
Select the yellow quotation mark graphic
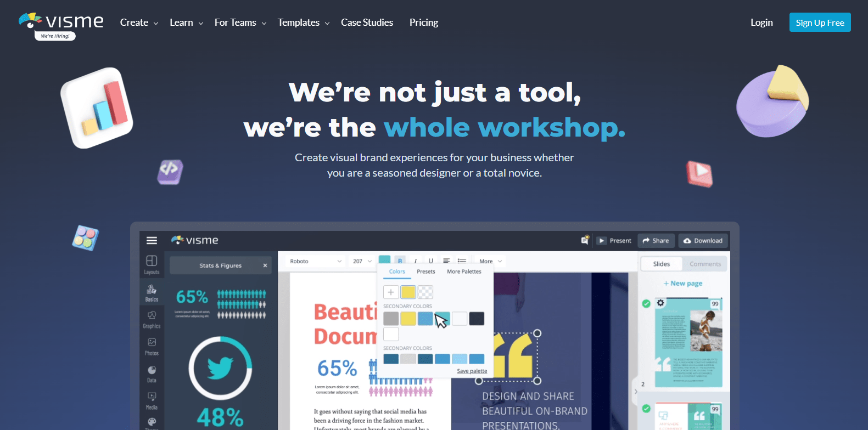pyautogui.click(x=513, y=355)
